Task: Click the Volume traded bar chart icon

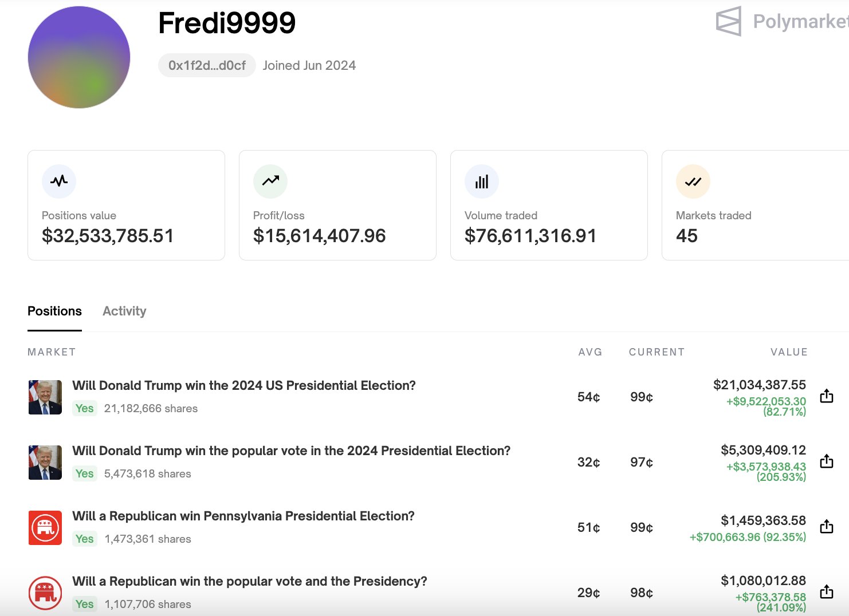Action: pos(482,181)
